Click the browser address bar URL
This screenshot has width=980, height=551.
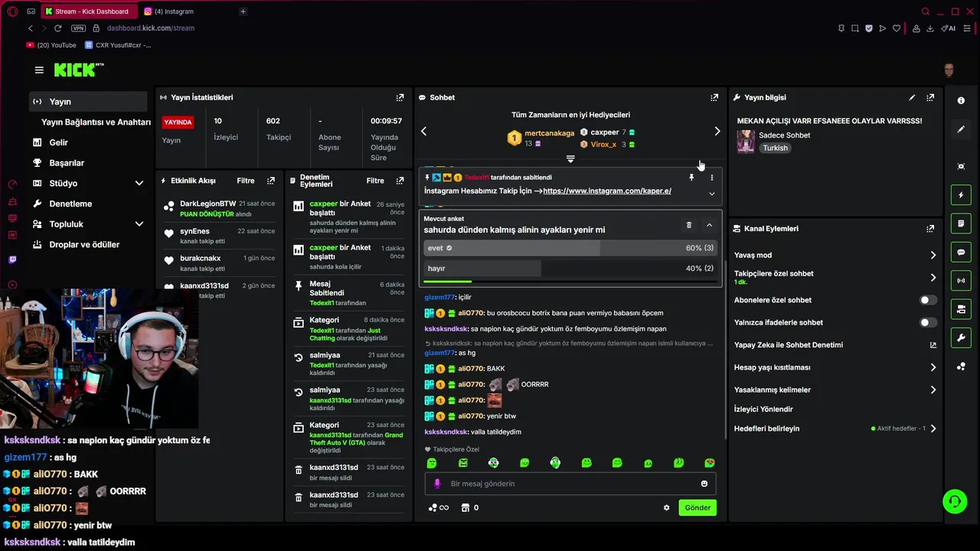pos(151,28)
